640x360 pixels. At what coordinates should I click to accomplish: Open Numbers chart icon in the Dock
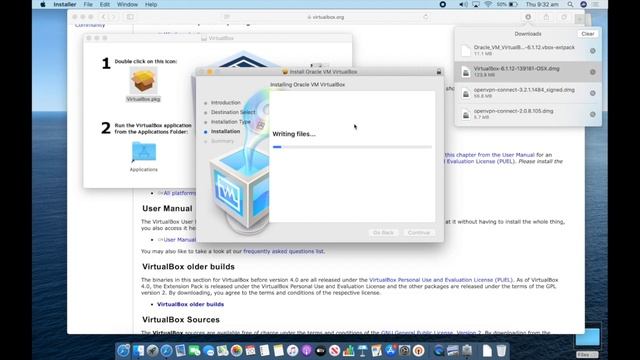[348, 351]
